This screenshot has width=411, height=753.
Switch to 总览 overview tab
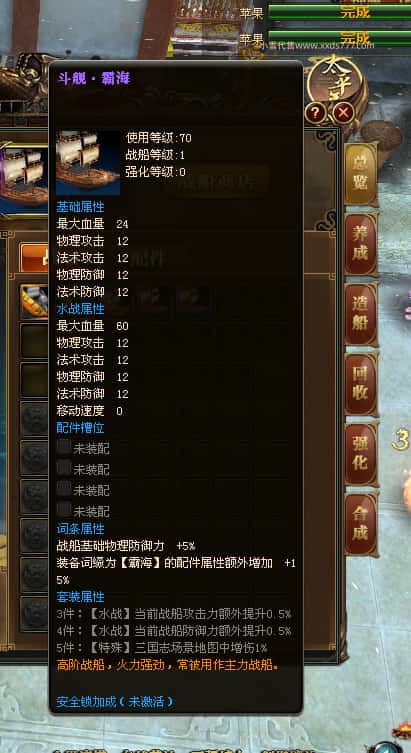tap(361, 174)
